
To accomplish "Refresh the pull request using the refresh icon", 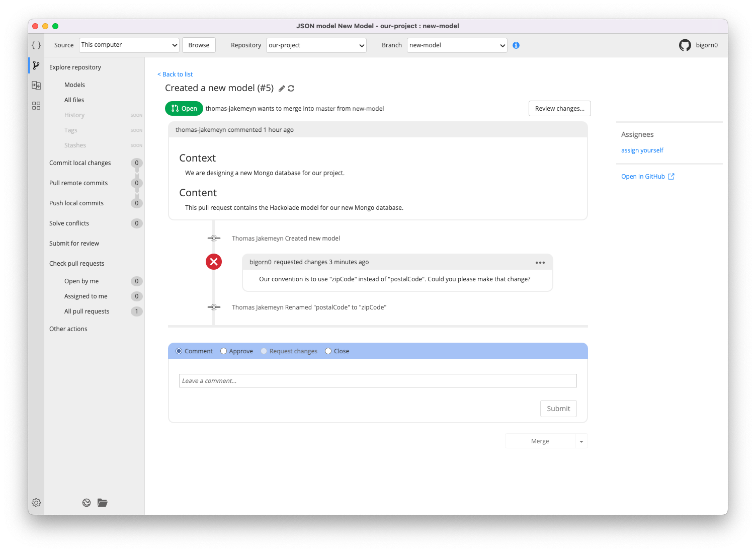I will (291, 88).
